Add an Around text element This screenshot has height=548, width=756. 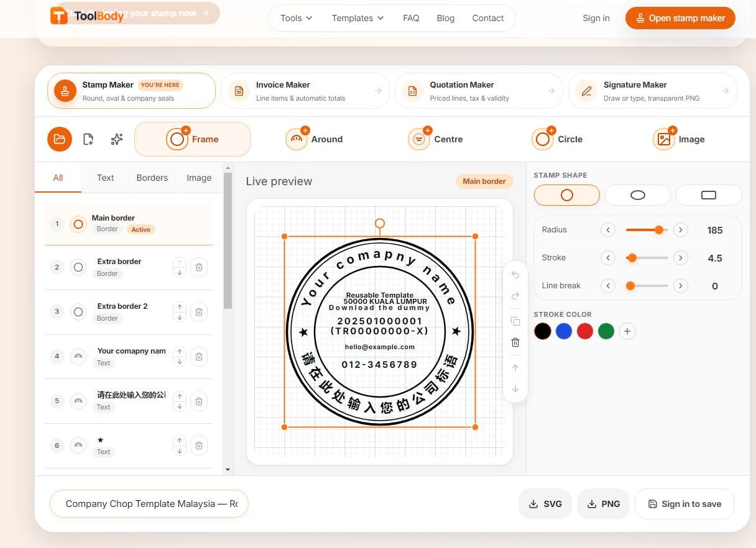(315, 139)
